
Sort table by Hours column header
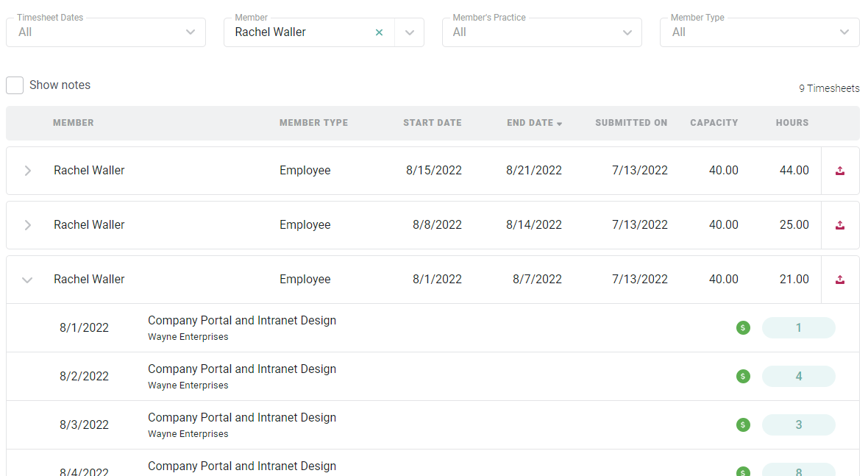click(x=791, y=123)
